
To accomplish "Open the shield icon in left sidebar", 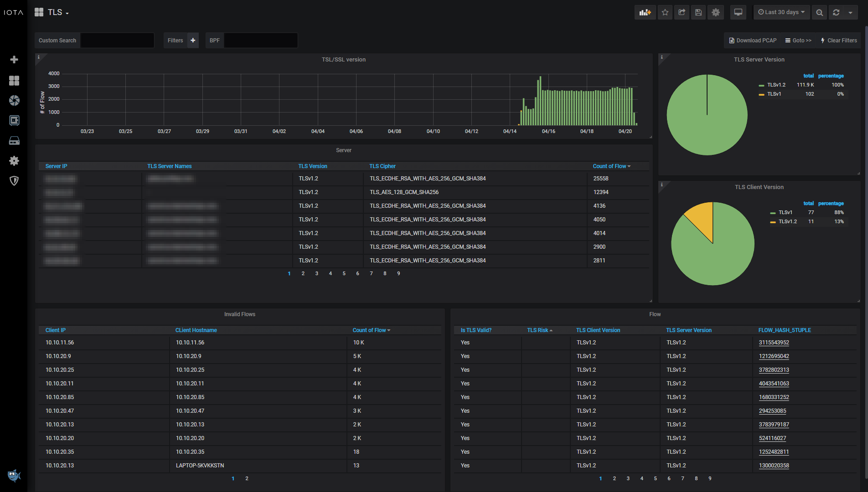I will click(x=14, y=181).
